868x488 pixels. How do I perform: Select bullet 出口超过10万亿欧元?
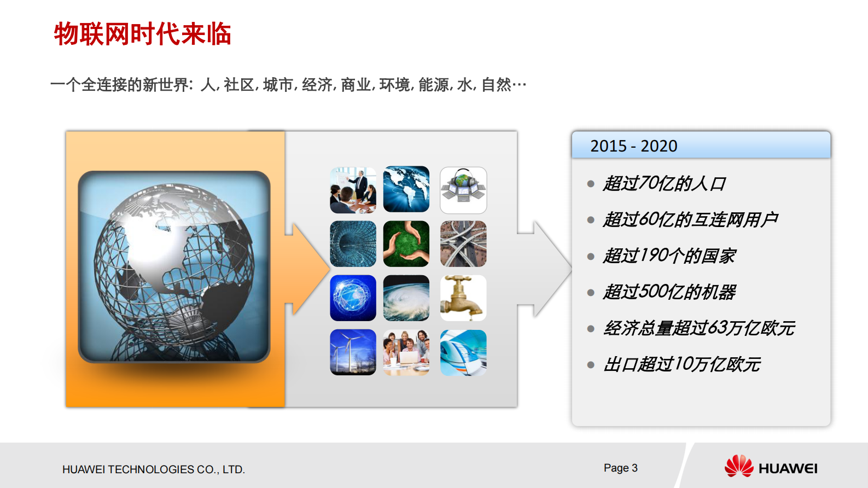click(x=682, y=364)
